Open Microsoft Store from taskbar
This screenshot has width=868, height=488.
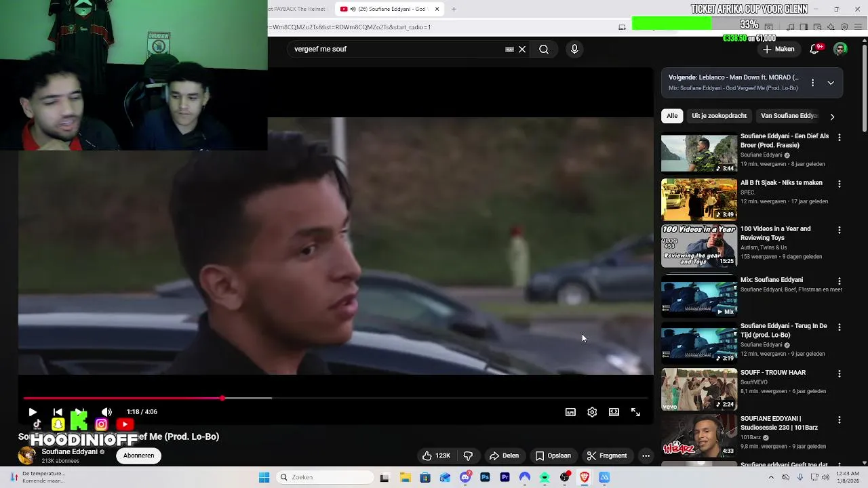click(425, 477)
